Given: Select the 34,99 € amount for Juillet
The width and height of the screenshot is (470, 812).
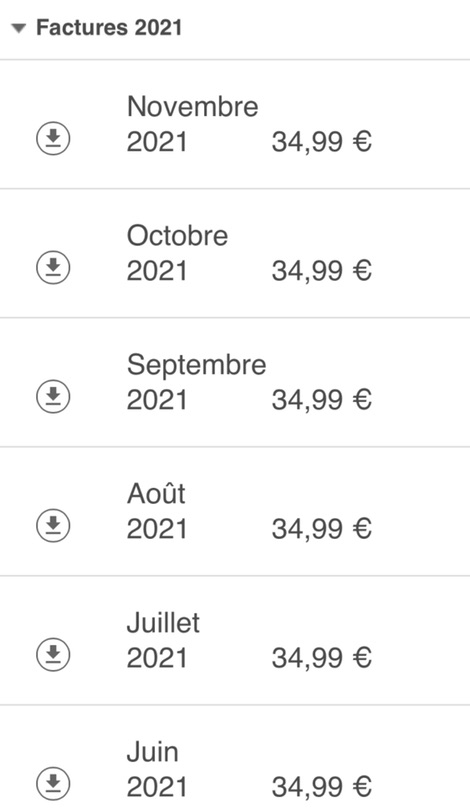Looking at the screenshot, I should [322, 657].
